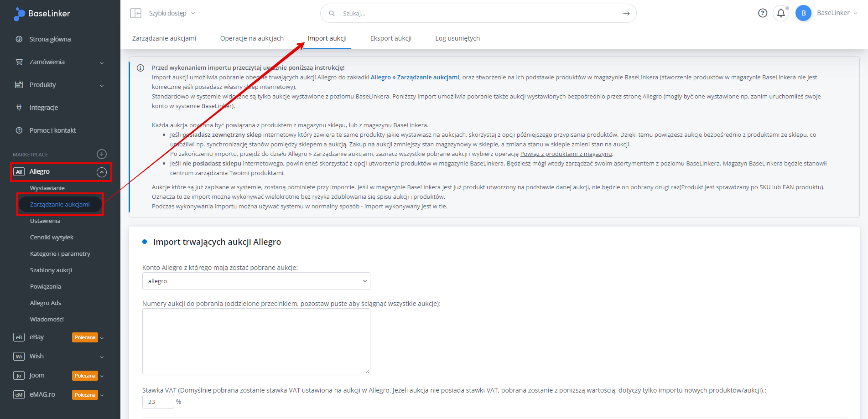Click the Integracje plug icon
Image resolution: width=868 pixels, height=419 pixels.
tap(19, 108)
